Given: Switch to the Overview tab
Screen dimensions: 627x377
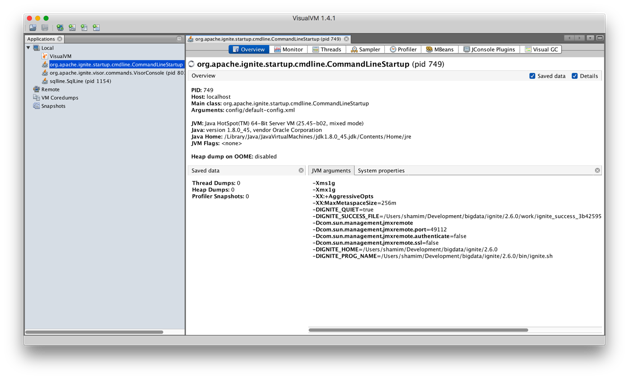Looking at the screenshot, I should click(249, 49).
